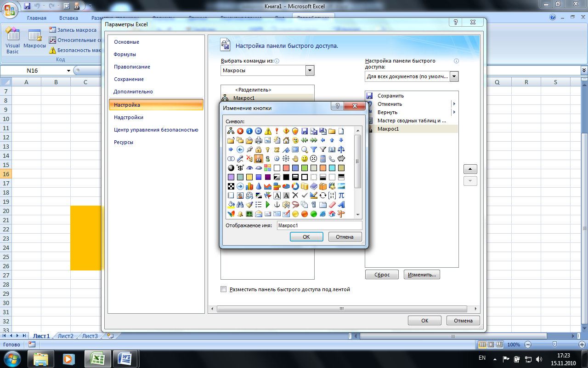Select the sad face symbol
This screenshot has width=588, height=368.
coord(313,159)
